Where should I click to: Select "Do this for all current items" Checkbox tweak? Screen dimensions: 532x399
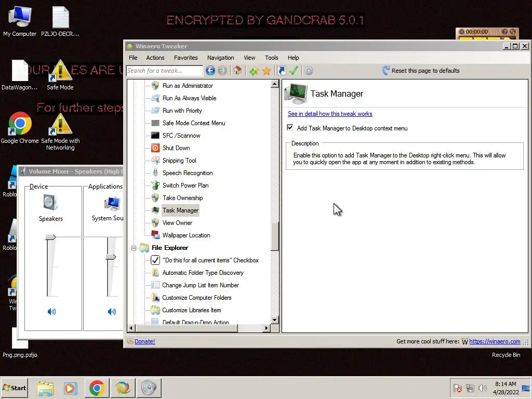[x=210, y=260]
